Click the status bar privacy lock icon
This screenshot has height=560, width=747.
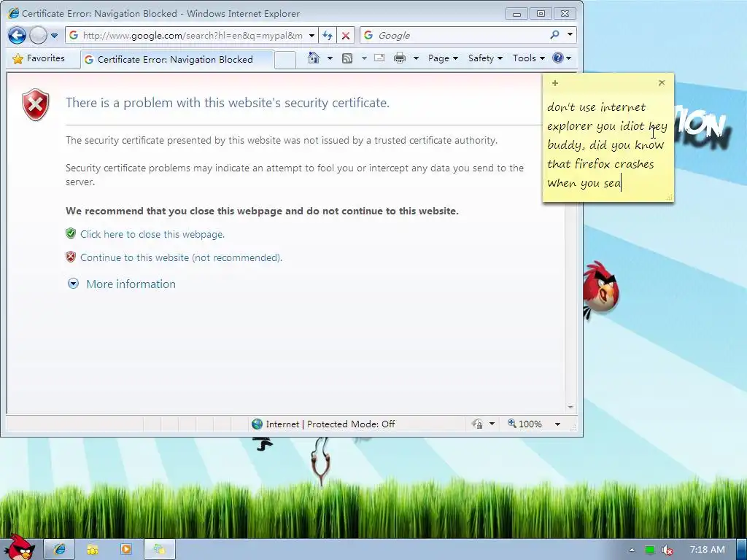pos(477,424)
